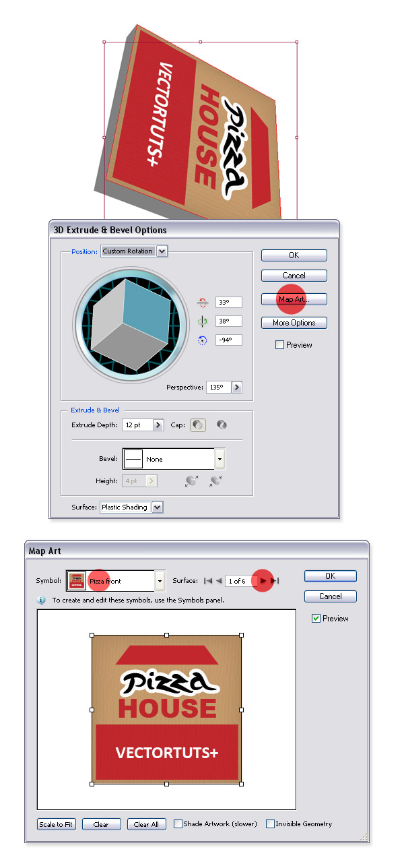This screenshot has height=868, width=404.
Task: Enable Shade Artwork (slower) checkbox
Action: (x=178, y=824)
